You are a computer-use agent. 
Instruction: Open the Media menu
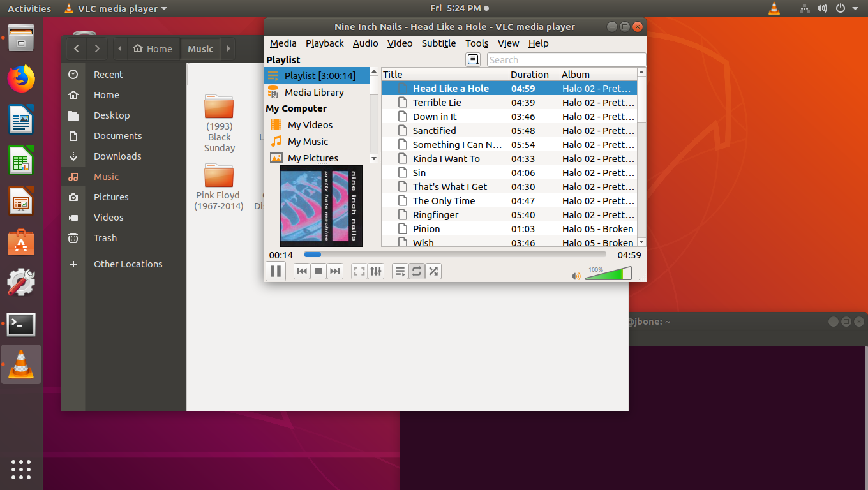283,43
